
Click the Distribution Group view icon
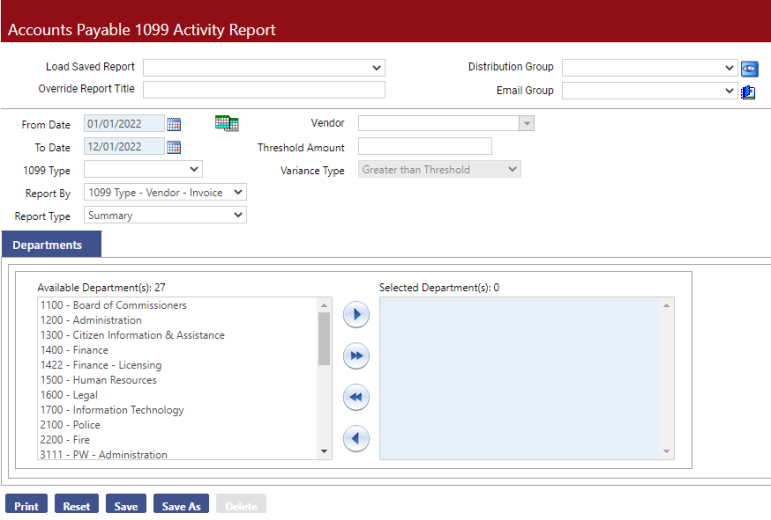pyautogui.click(x=749, y=68)
